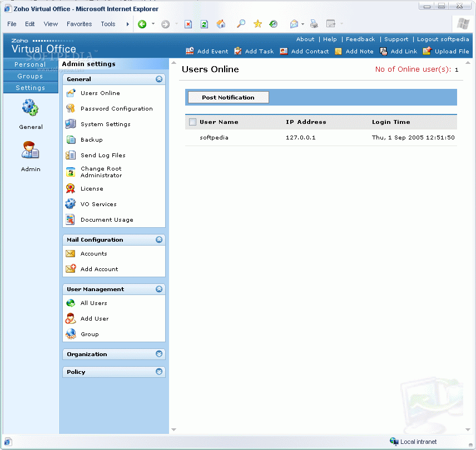
Task: Open the Favorites menu
Action: pyautogui.click(x=79, y=24)
